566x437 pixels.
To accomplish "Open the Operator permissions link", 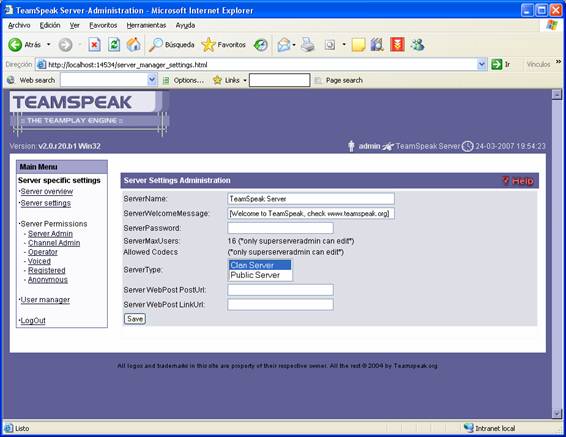I will pyautogui.click(x=43, y=252).
